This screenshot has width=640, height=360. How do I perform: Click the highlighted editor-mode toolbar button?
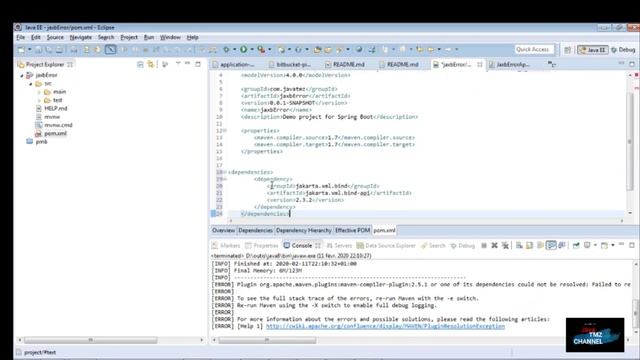[x=110, y=49]
